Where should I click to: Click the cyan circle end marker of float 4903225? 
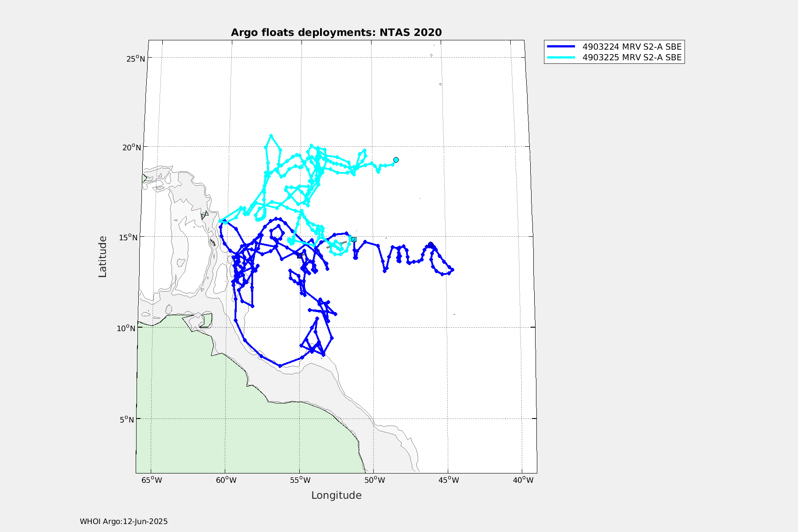pyautogui.click(x=396, y=160)
